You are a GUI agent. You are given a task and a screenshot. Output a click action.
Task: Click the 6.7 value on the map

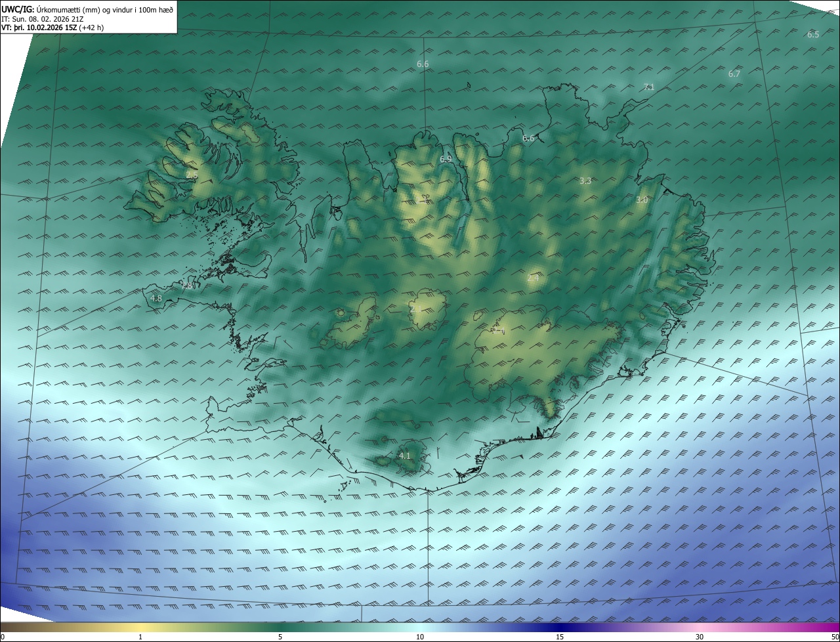[x=734, y=74]
